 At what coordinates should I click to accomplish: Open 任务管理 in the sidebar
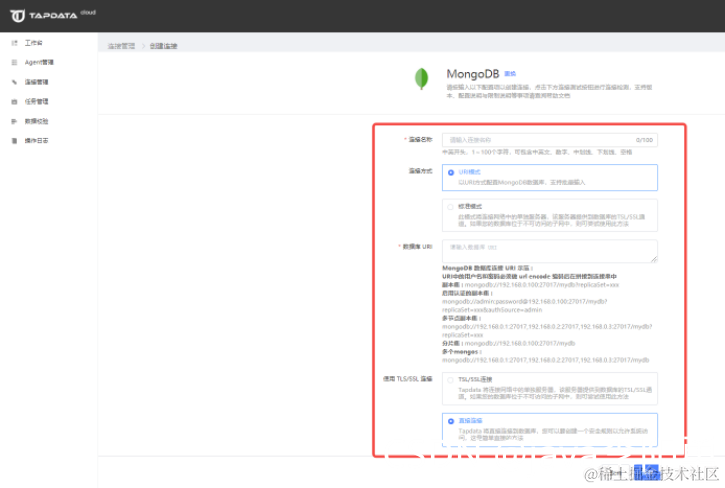(37, 101)
